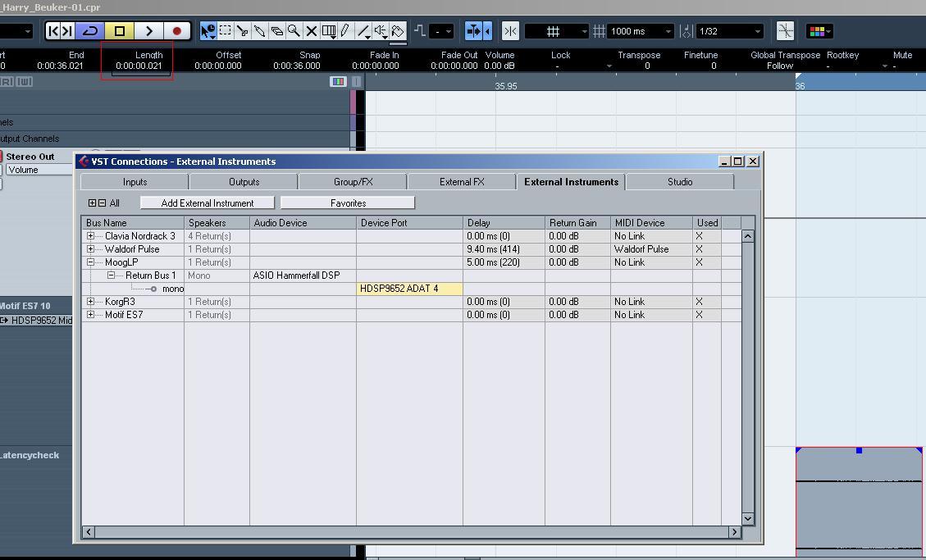Switch to the External FX tab

462,182
